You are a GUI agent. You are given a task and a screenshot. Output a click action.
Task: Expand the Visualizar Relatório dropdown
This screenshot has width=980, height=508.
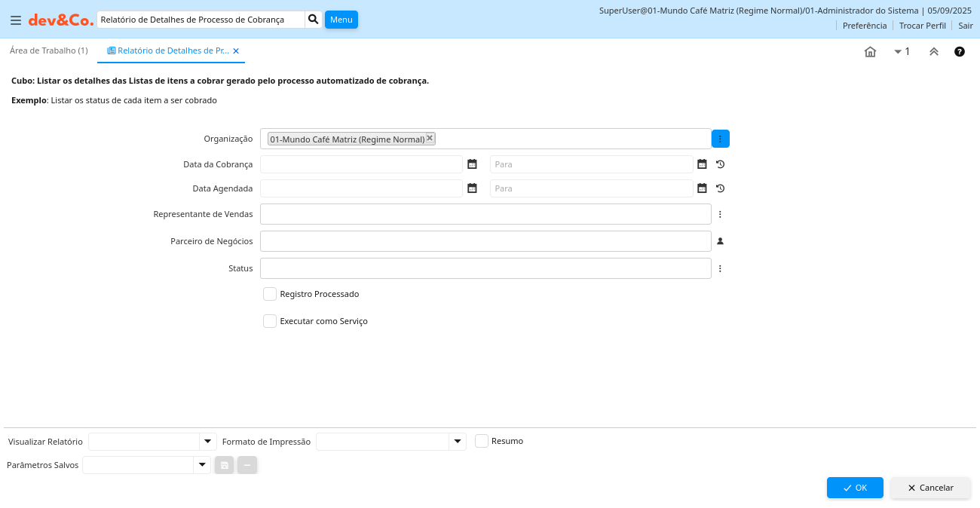207,442
